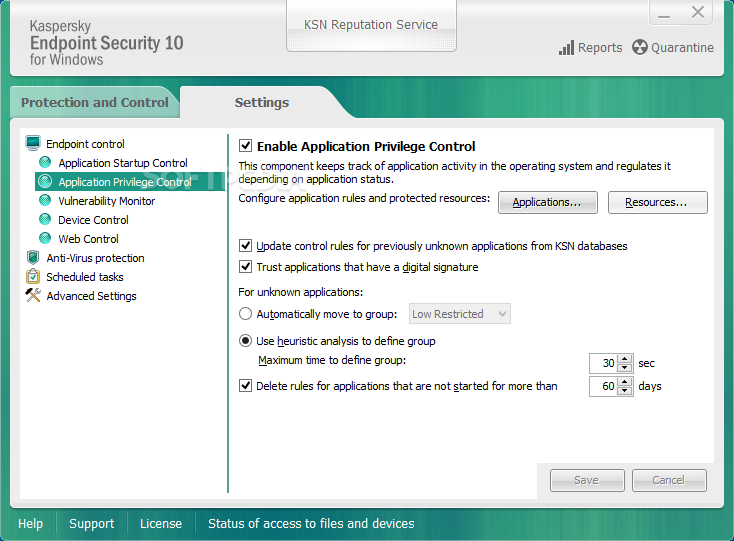
Task: Open Scheduled tasks section
Action: (x=85, y=277)
